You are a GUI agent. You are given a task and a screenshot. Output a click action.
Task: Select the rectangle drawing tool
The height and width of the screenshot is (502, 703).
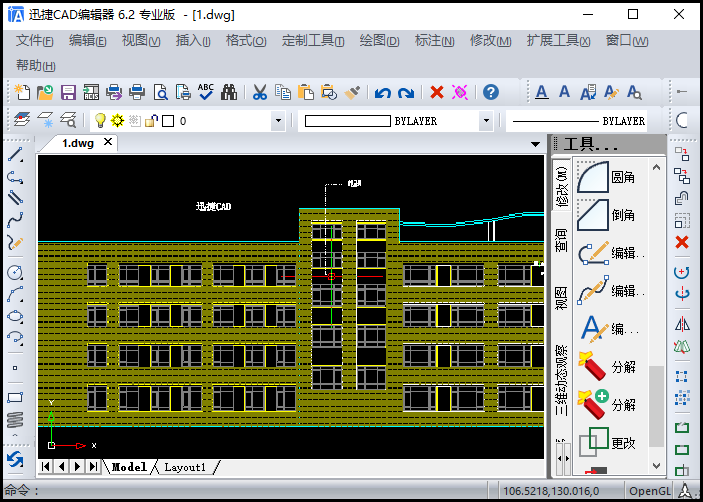pyautogui.click(x=15, y=398)
